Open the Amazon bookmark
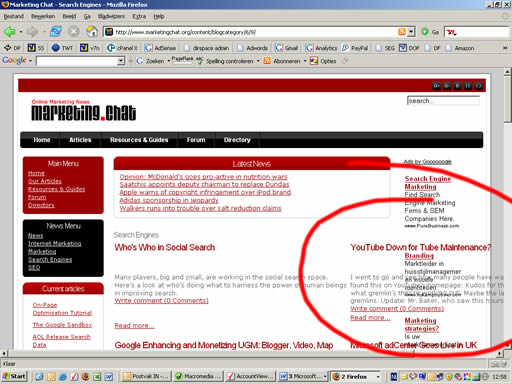 pos(460,48)
